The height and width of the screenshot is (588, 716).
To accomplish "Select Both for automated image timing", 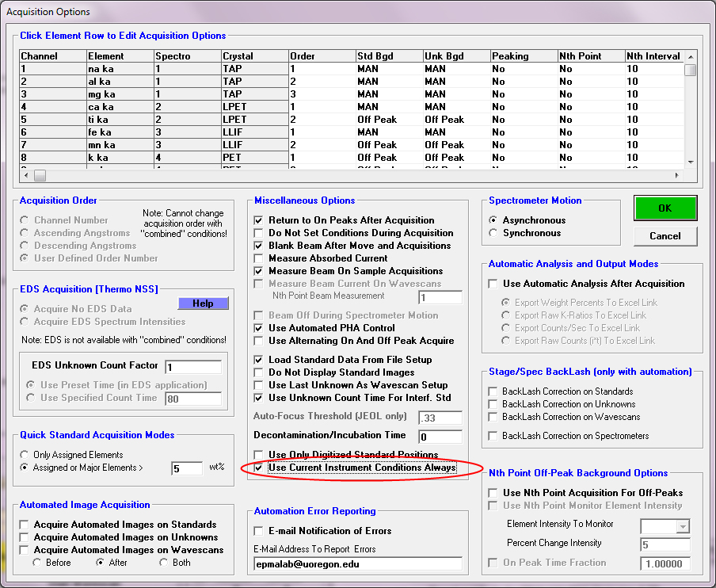I will [164, 563].
